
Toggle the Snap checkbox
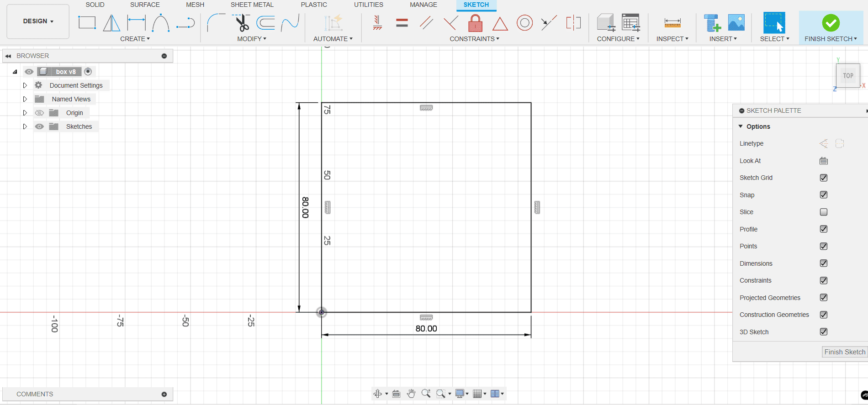824,195
